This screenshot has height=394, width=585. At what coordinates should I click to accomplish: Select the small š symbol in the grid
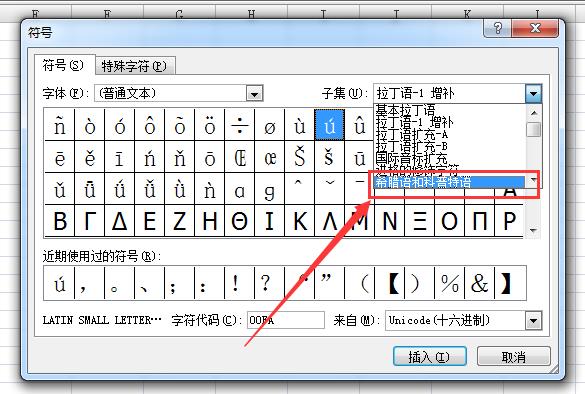click(329, 157)
